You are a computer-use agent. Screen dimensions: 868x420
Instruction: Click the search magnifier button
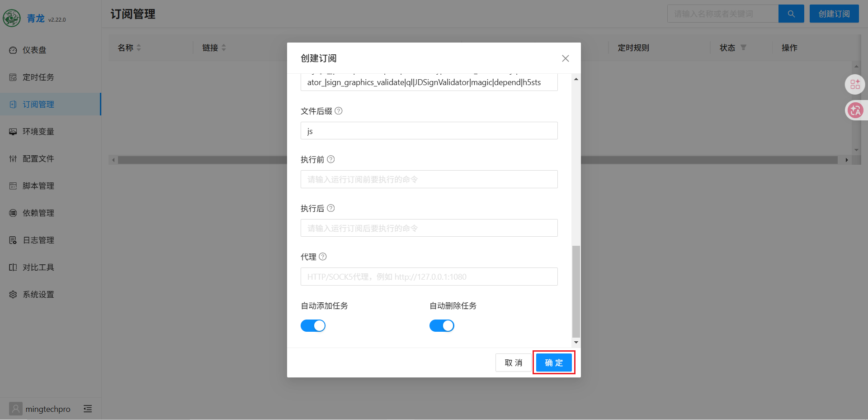click(x=791, y=14)
